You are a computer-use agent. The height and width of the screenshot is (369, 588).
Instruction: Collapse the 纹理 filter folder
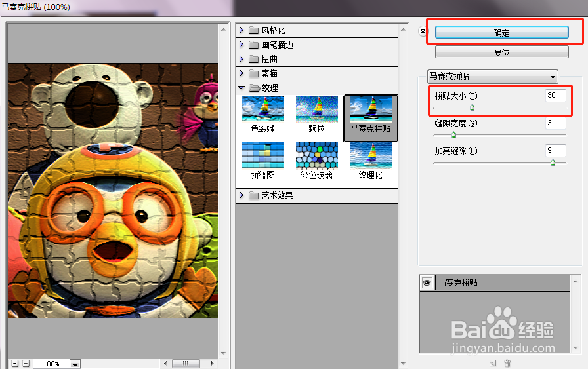(x=241, y=88)
